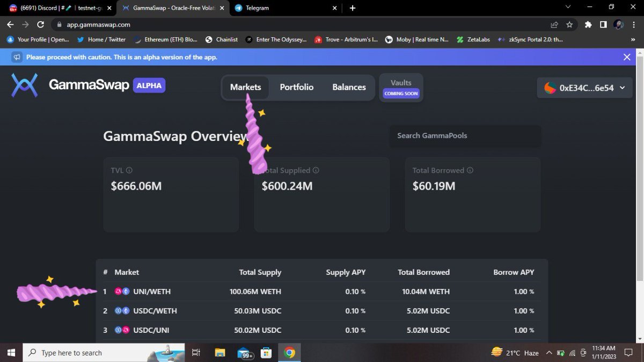This screenshot has height=362, width=644.
Task: Open the Moby Real time bookmark
Action: tap(417, 39)
